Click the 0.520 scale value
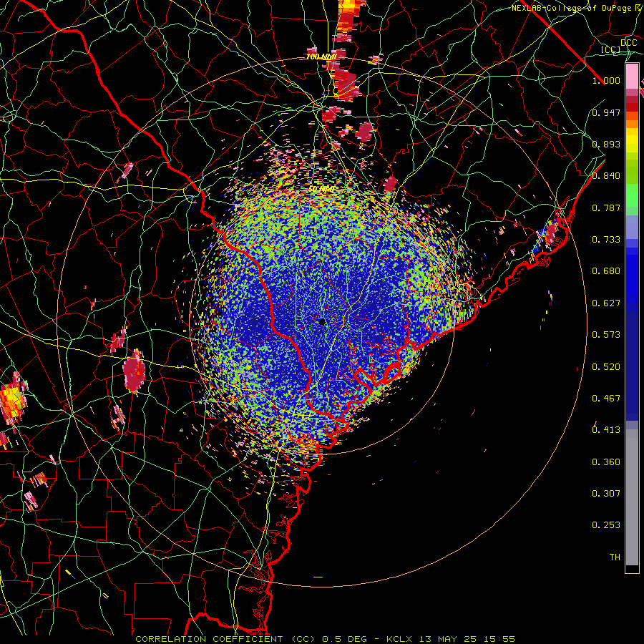The image size is (644, 644). 606,367
